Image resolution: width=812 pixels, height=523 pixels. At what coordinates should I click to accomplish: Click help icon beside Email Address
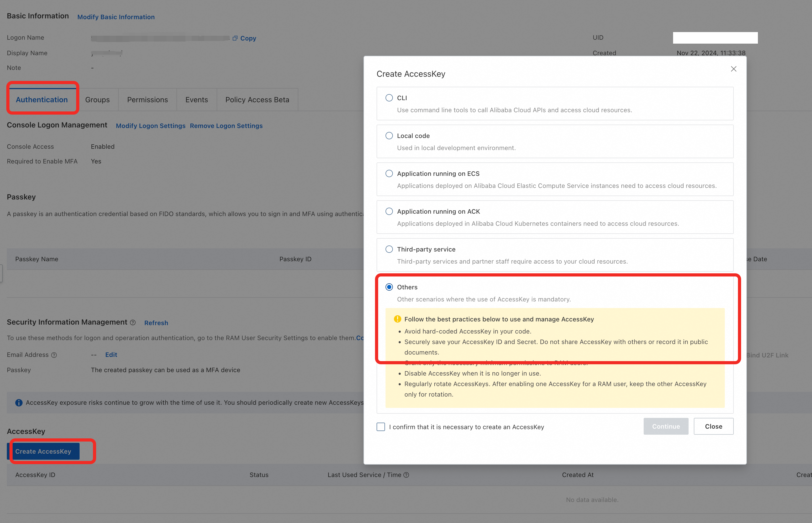coord(54,355)
